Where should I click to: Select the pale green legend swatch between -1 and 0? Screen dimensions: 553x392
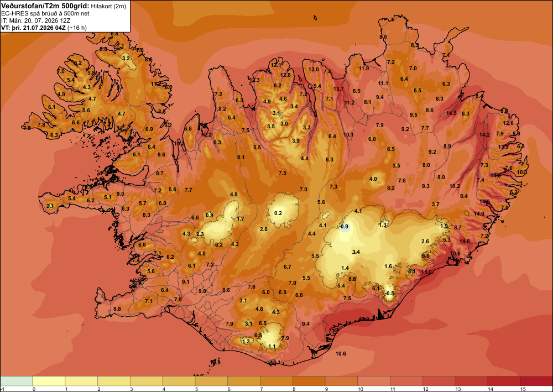click(16, 381)
